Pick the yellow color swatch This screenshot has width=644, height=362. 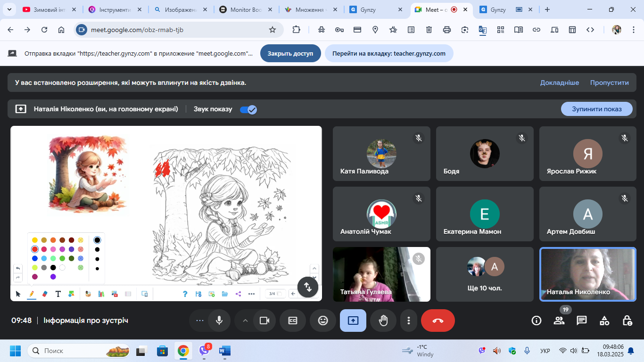(35, 240)
